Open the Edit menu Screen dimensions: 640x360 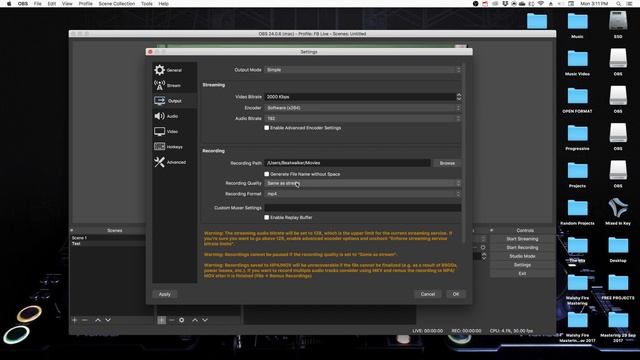click(x=52, y=4)
